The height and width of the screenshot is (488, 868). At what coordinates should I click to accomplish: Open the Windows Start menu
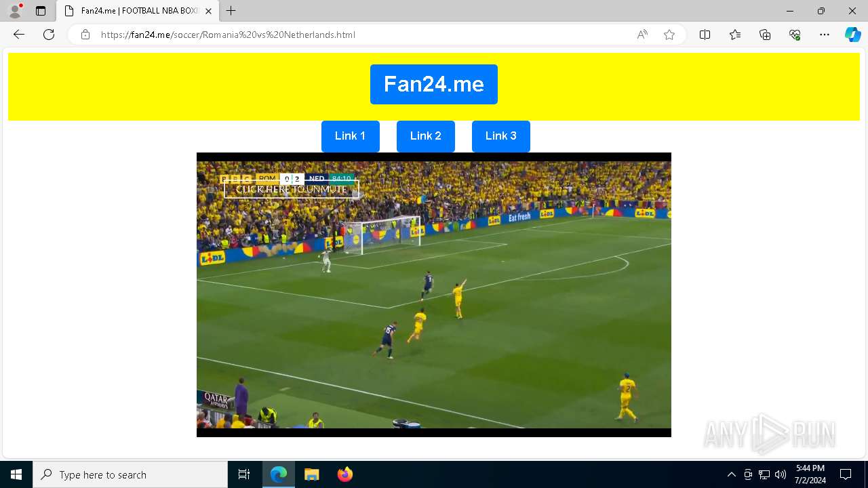pyautogui.click(x=16, y=474)
